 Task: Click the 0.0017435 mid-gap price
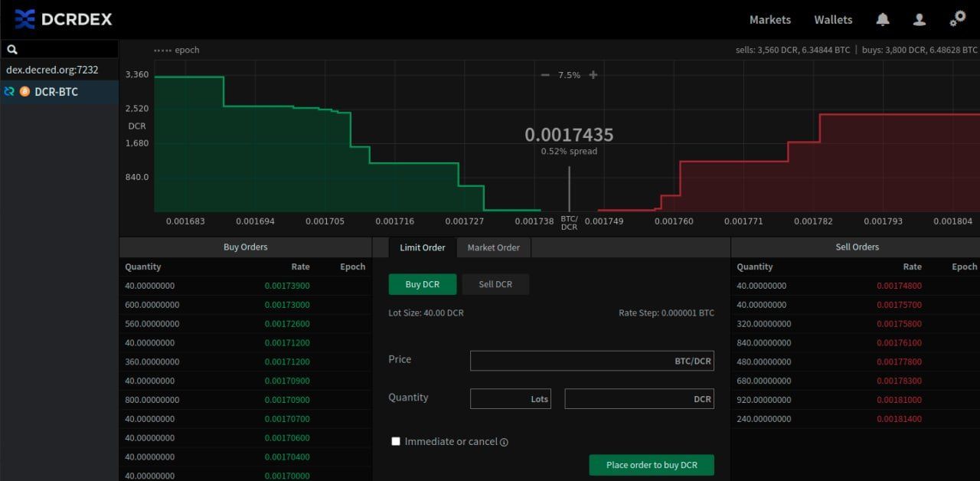click(x=569, y=135)
